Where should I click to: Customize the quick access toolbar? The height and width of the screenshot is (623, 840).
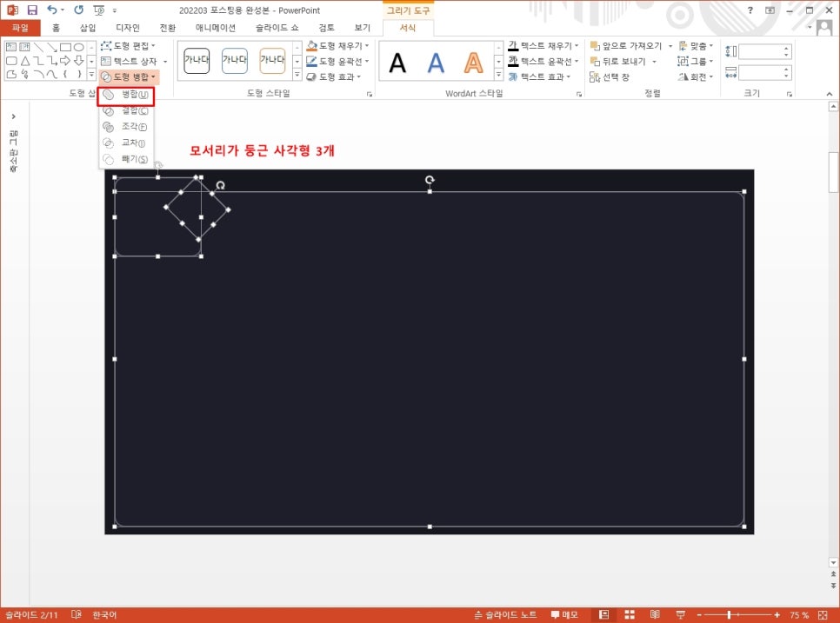coord(115,10)
